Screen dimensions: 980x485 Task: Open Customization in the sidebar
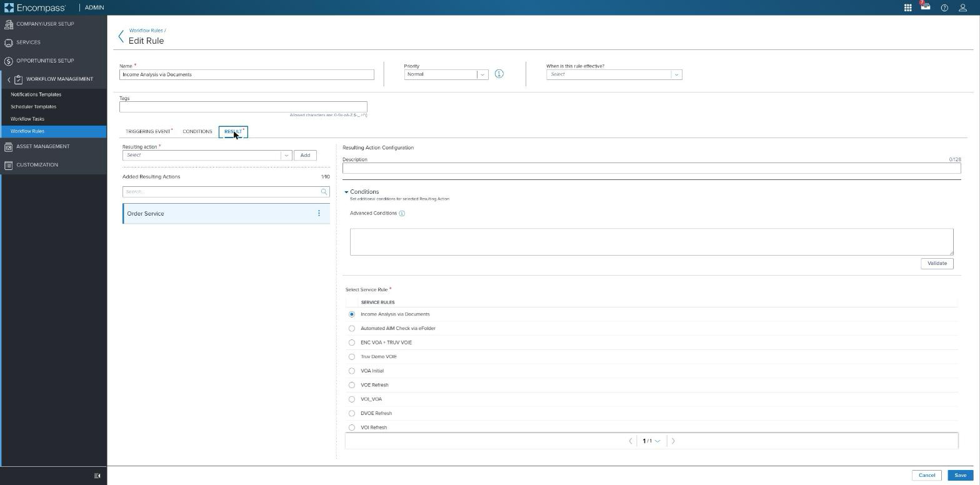[53, 165]
